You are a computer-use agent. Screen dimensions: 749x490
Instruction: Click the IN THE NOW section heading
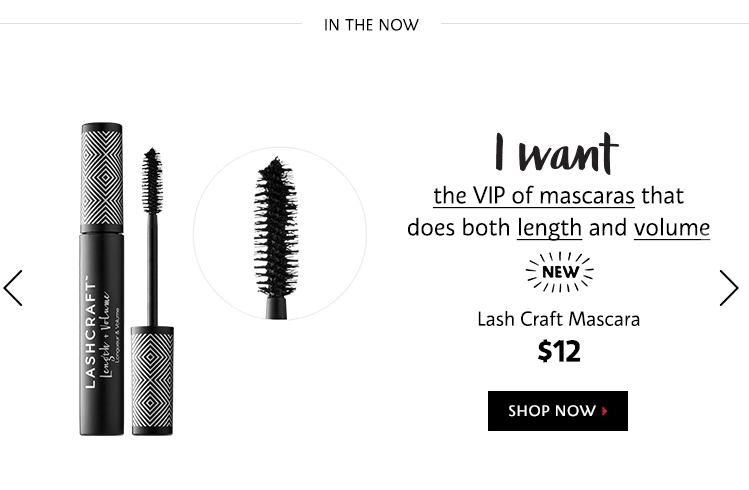[371, 25]
